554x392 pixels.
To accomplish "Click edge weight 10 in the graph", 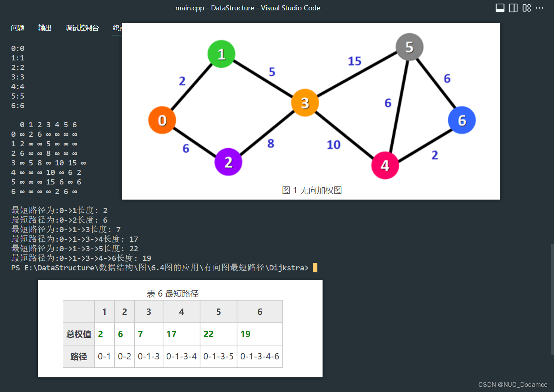I will tap(334, 145).
